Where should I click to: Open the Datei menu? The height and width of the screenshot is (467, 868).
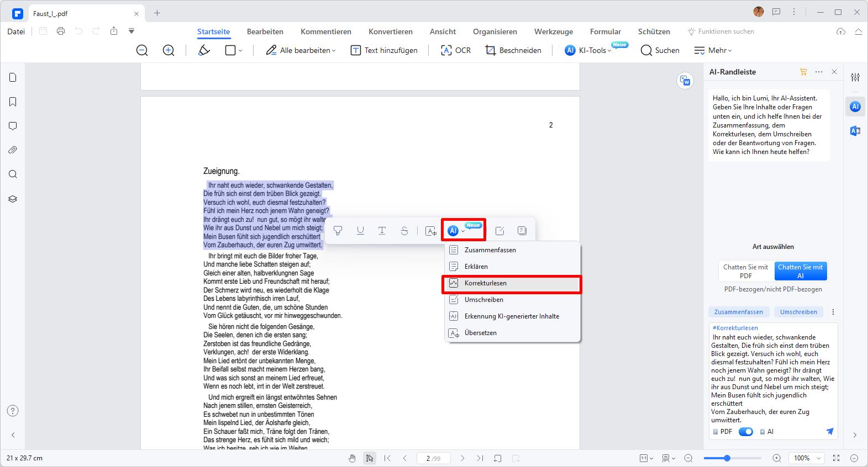pos(16,31)
